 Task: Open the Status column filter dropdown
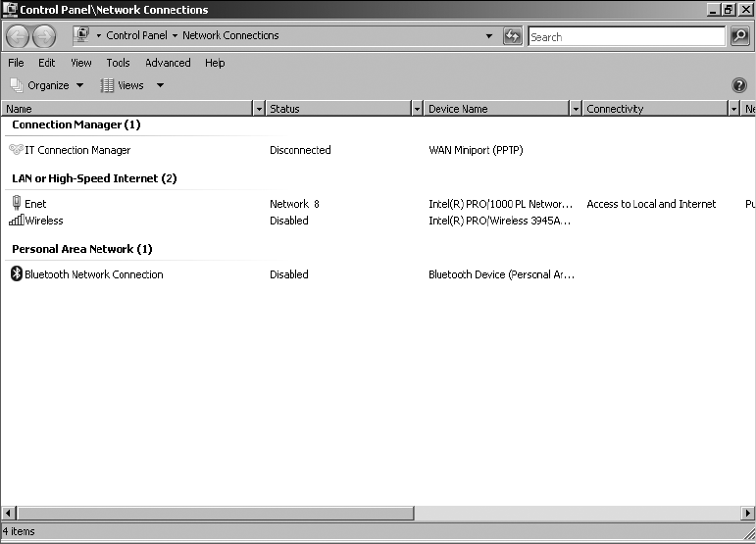click(x=417, y=109)
